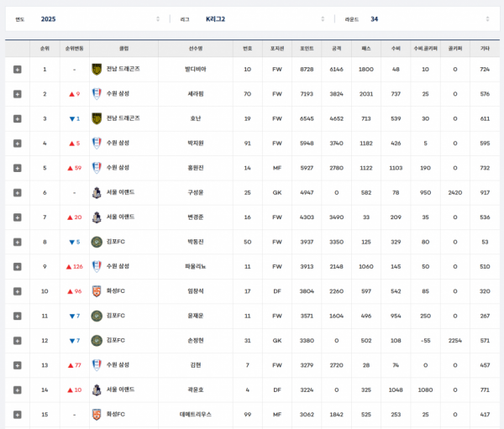The height and width of the screenshot is (429, 504).
Task: Click the 서울 이랜드 logo in 곽윤호's row
Action: (97, 390)
